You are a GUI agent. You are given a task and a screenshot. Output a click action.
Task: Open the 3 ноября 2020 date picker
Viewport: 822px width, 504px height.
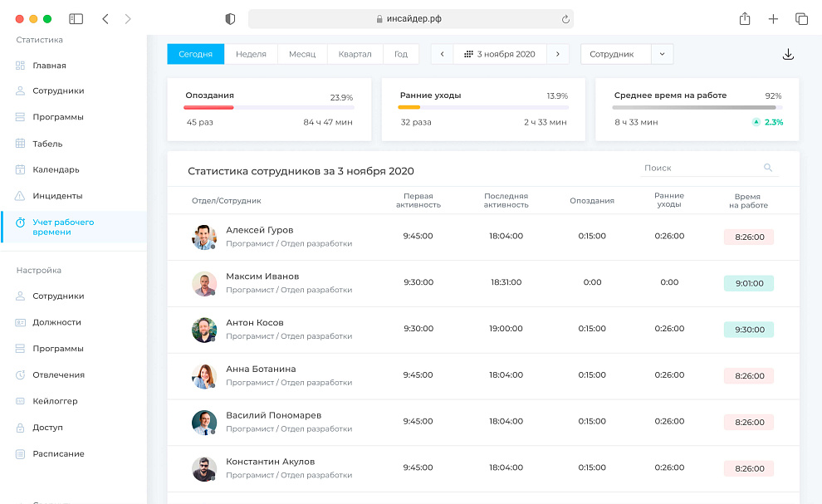tap(499, 54)
